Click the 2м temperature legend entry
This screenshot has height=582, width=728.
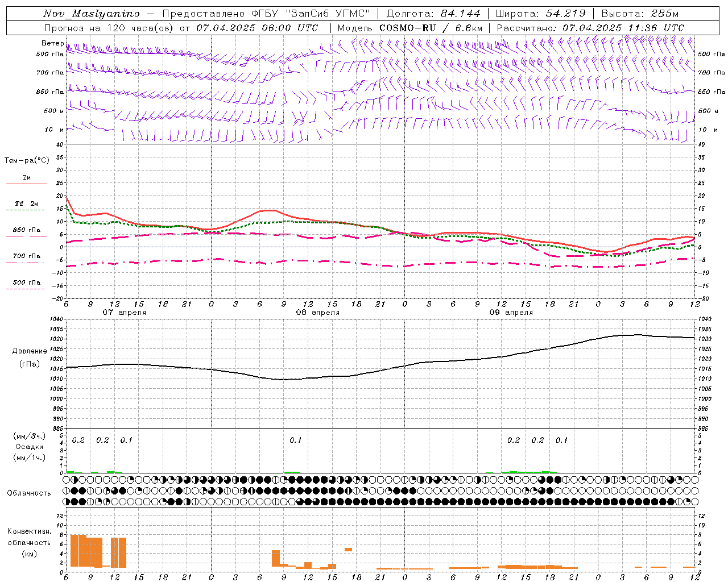(27, 178)
